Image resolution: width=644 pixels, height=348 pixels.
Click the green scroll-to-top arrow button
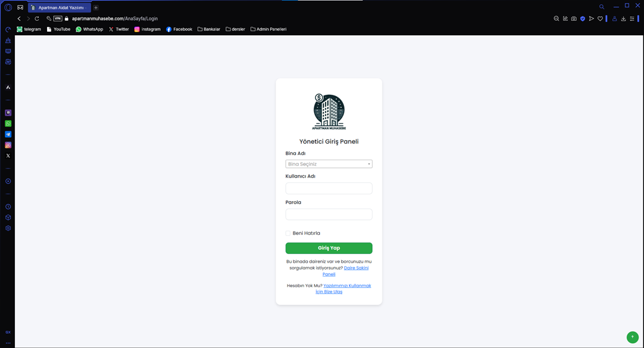(x=632, y=337)
